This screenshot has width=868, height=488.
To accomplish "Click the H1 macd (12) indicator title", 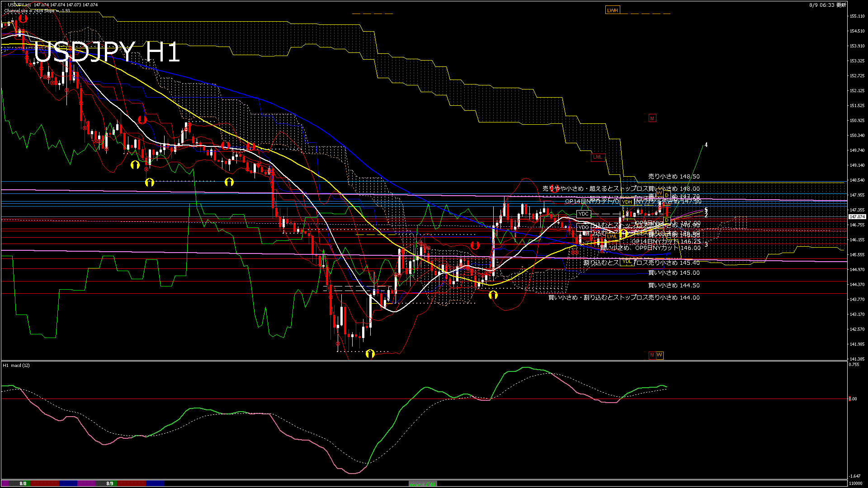I will pos(16,365).
